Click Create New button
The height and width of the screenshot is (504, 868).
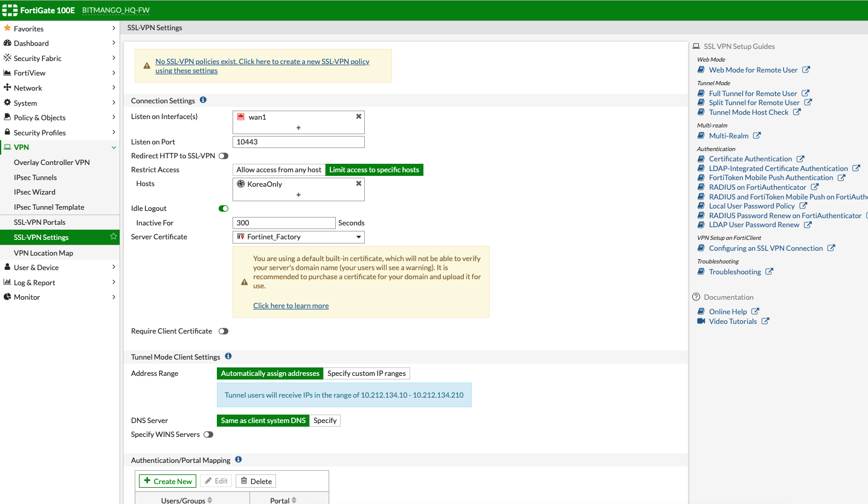tap(167, 481)
